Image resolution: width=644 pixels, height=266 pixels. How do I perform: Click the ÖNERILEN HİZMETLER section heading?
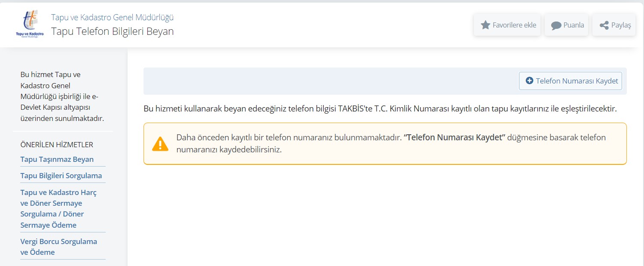coord(56,145)
